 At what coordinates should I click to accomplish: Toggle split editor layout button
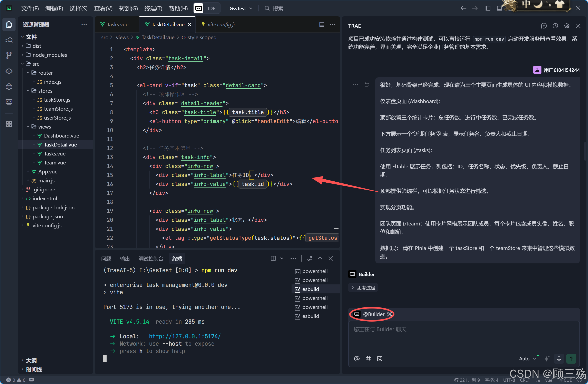[322, 24]
